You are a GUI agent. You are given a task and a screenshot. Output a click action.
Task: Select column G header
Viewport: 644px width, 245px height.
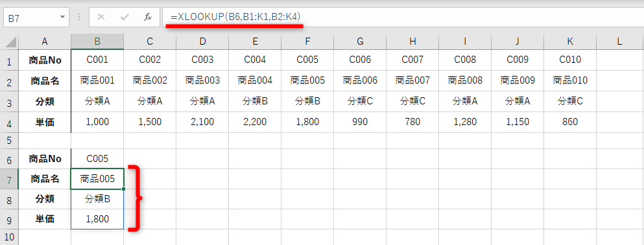tap(360, 41)
